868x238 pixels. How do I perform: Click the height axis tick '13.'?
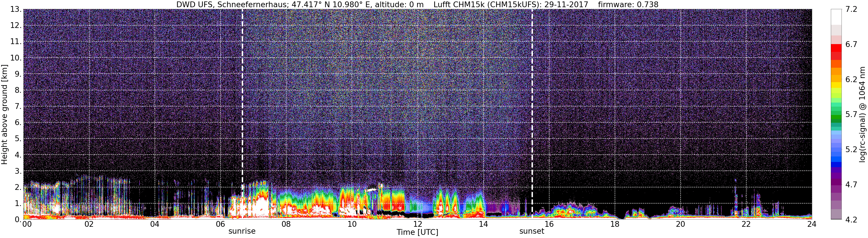[16, 9]
